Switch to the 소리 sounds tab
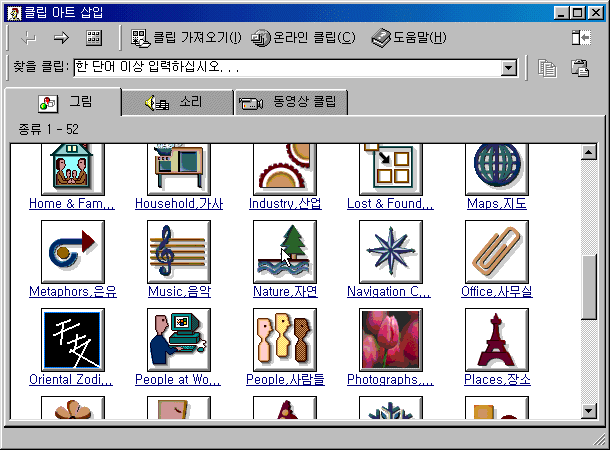The width and height of the screenshot is (610, 450). (178, 102)
